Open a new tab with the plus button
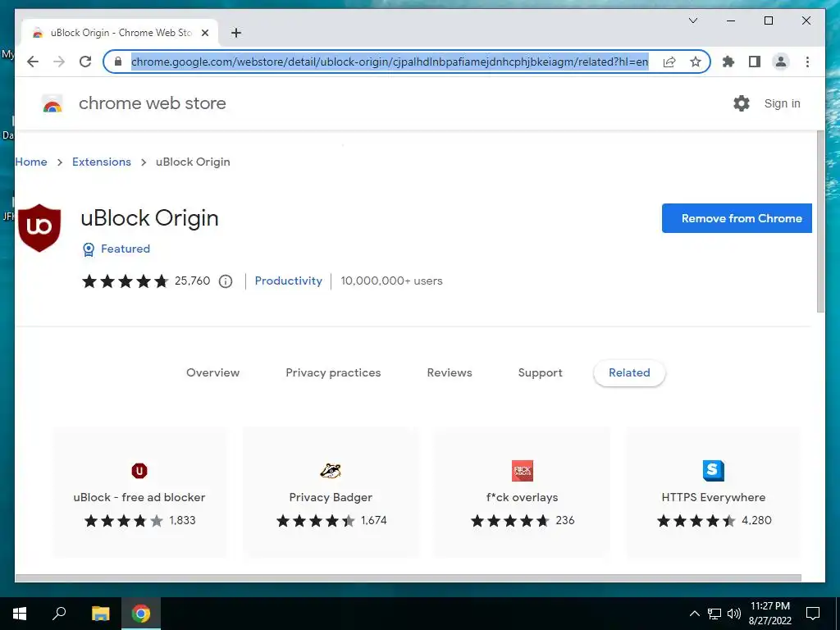 pos(235,33)
